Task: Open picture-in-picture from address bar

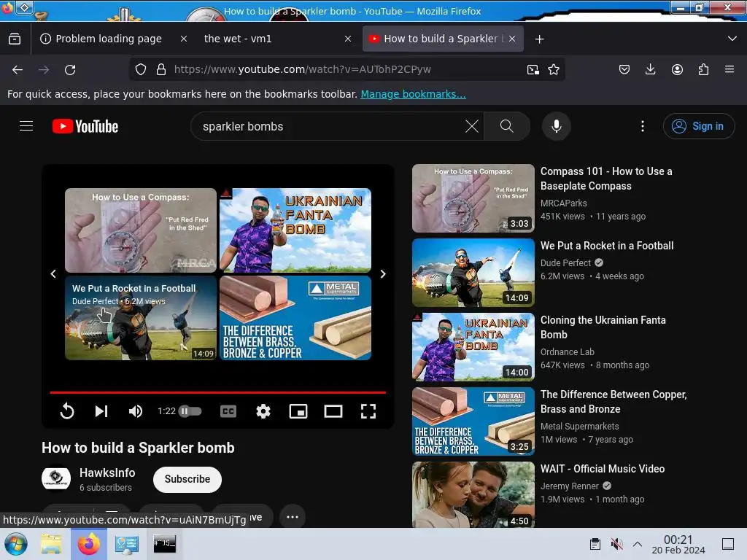Action: (x=533, y=69)
